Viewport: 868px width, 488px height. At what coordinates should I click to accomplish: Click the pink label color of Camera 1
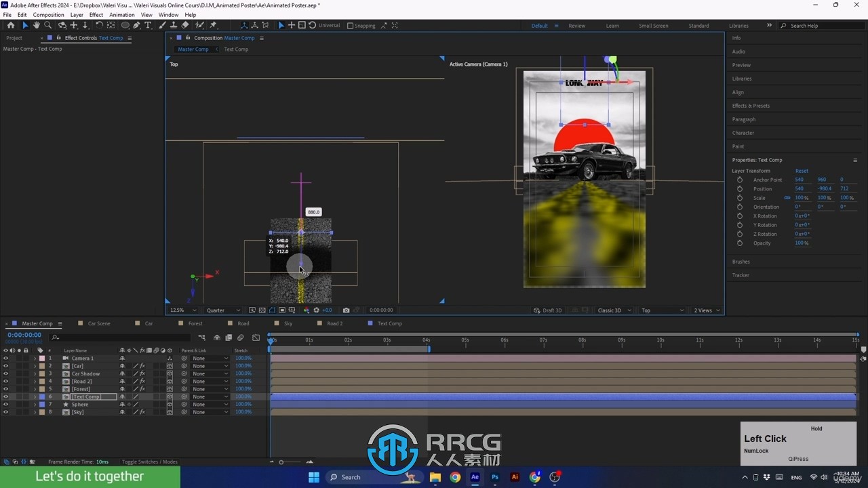pyautogui.click(x=41, y=358)
